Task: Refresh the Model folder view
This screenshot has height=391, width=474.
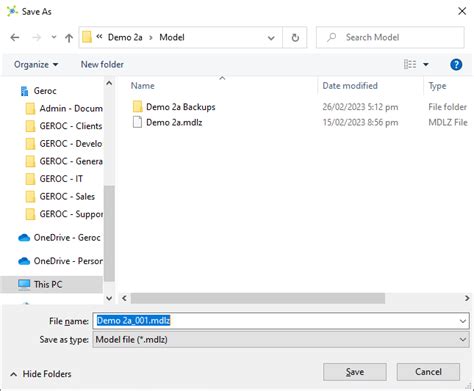Action: [295, 38]
